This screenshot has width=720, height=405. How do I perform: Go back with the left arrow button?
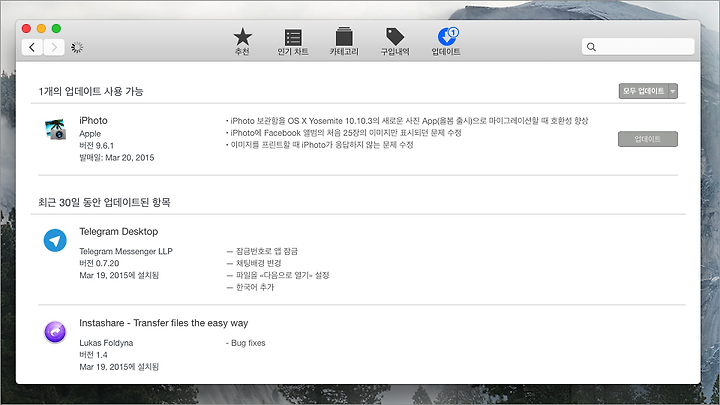32,47
